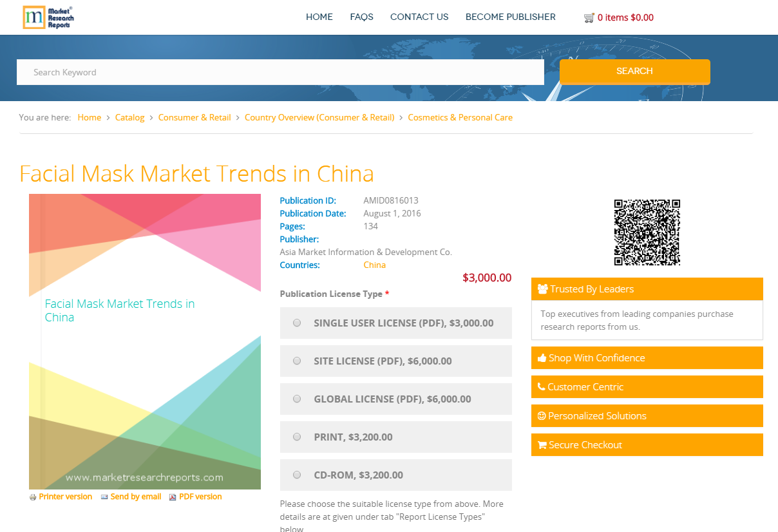Expand the Cosmetics & Personal Care breadcrumb

pos(460,117)
